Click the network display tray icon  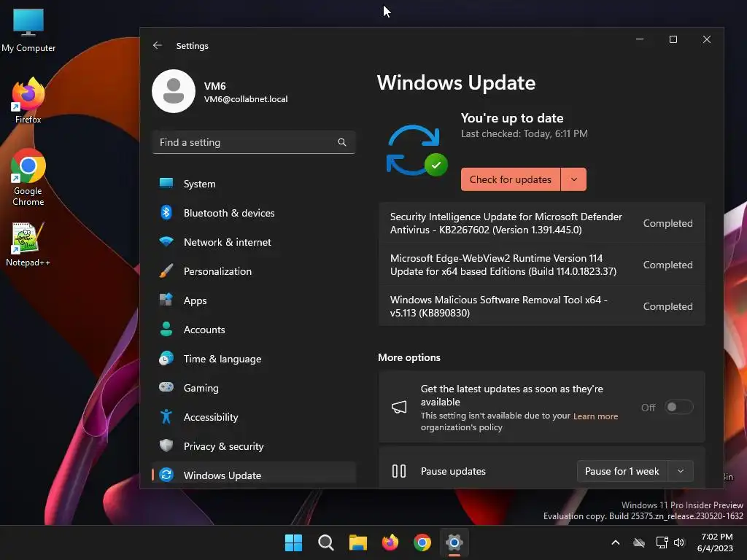click(662, 542)
